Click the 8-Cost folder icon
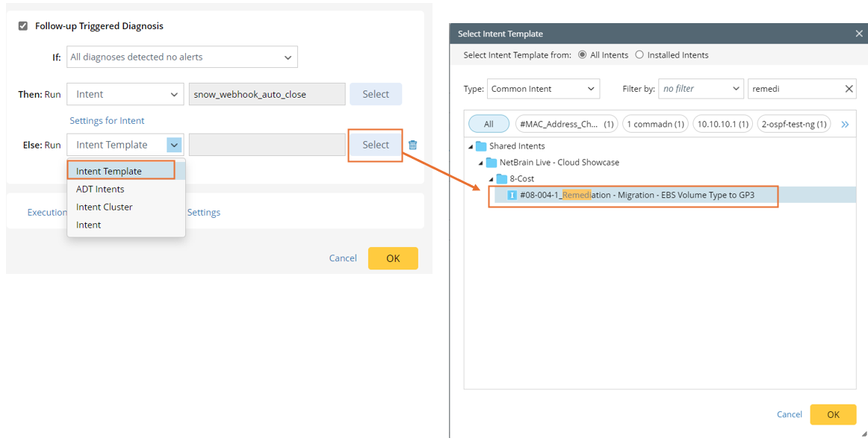 click(x=502, y=179)
